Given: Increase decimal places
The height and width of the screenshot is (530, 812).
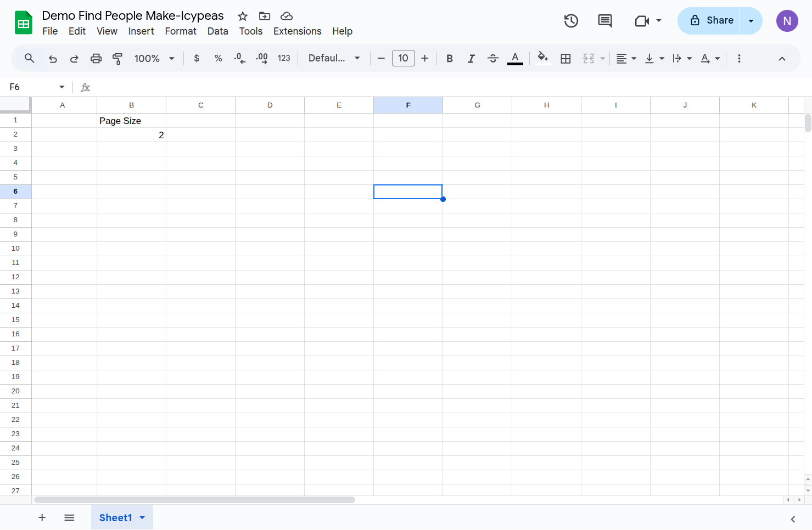Looking at the screenshot, I should click(262, 58).
